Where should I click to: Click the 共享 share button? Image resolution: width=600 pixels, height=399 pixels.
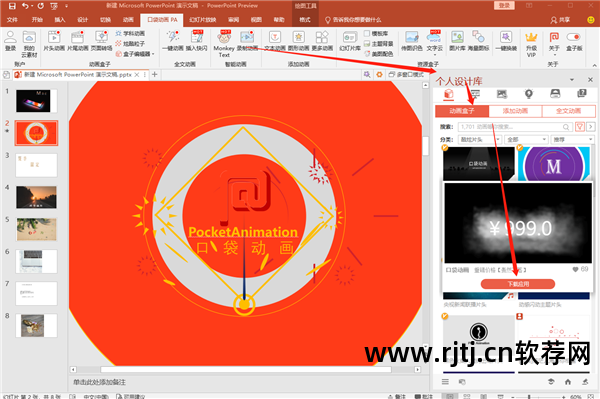click(x=561, y=20)
